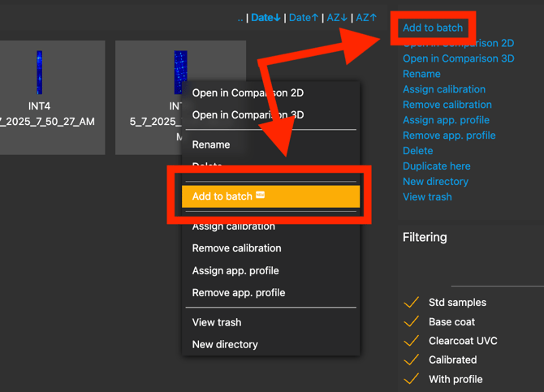Screen dimensions: 544x392
Task: Uncheck the With profile filter
Action: point(412,379)
